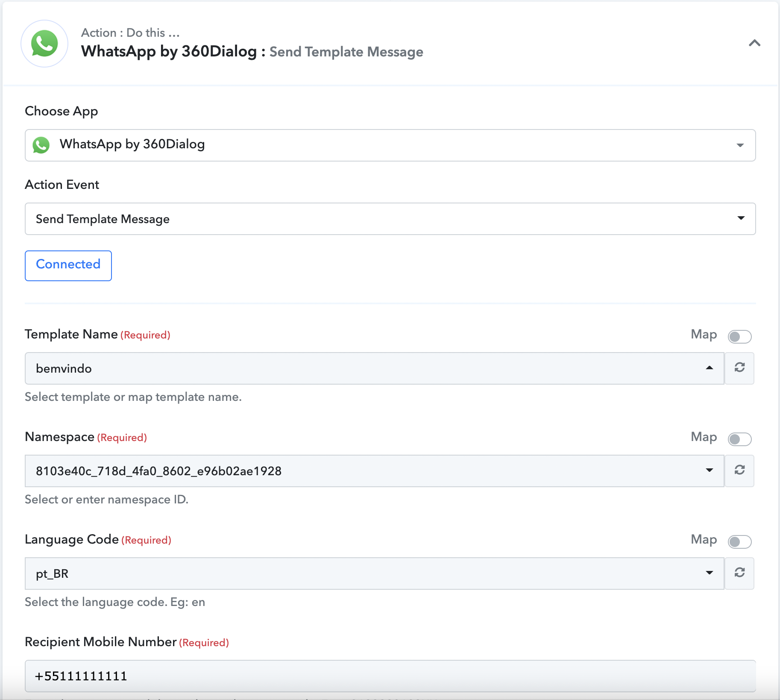Click the 'Select the language code. Eg: en' hint
780x700 pixels.
coord(115,602)
